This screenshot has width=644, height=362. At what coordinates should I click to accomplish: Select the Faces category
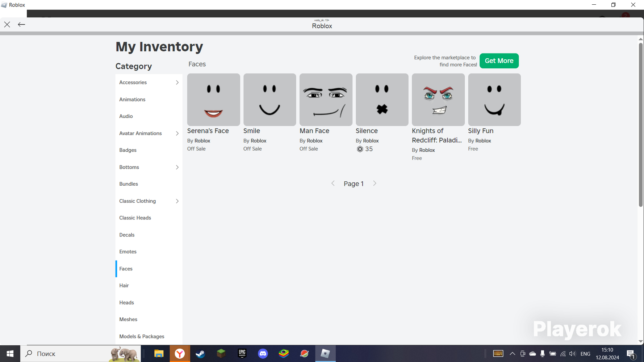[x=149, y=269]
